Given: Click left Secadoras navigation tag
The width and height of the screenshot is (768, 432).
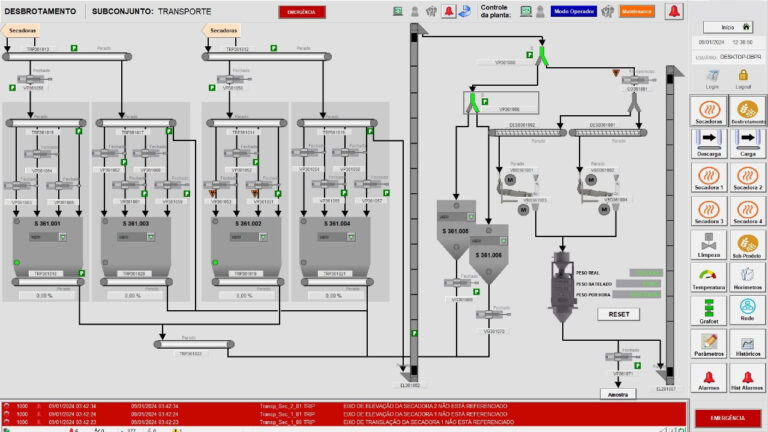Looking at the screenshot, I should (x=21, y=30).
